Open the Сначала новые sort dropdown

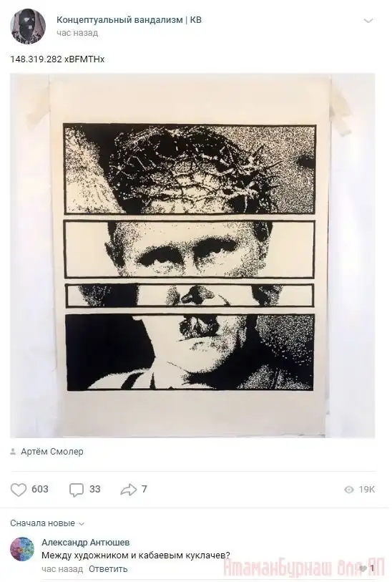(x=47, y=523)
